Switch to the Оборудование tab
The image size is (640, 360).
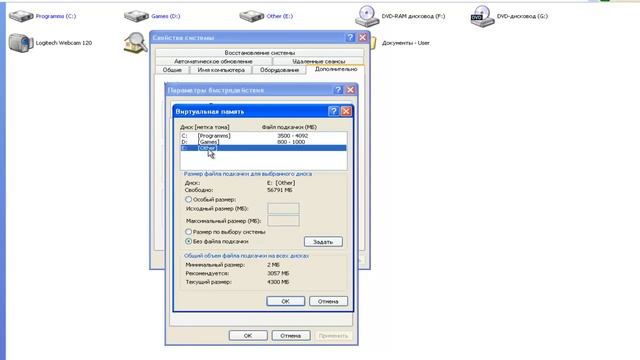(279, 70)
